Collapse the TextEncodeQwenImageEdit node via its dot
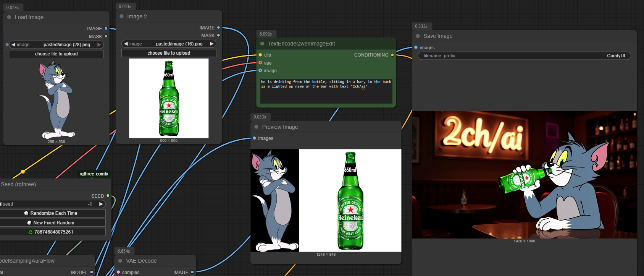This screenshot has height=276, width=644. [262, 44]
